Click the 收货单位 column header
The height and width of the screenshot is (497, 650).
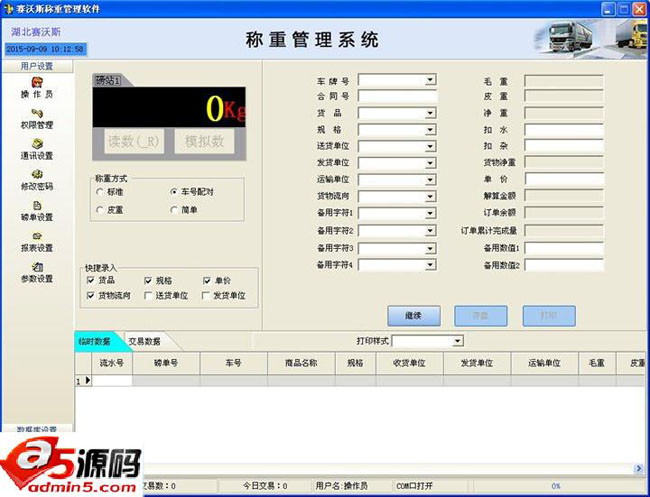410,363
